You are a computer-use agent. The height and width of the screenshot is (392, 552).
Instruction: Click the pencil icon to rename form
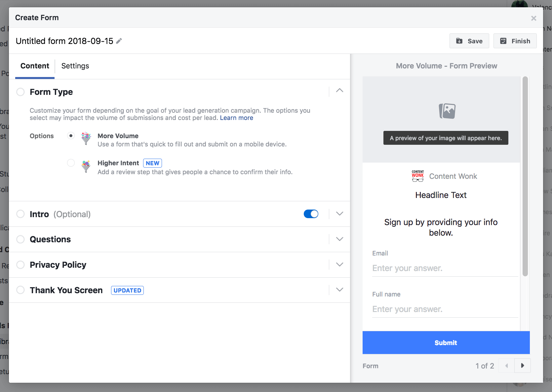point(119,41)
